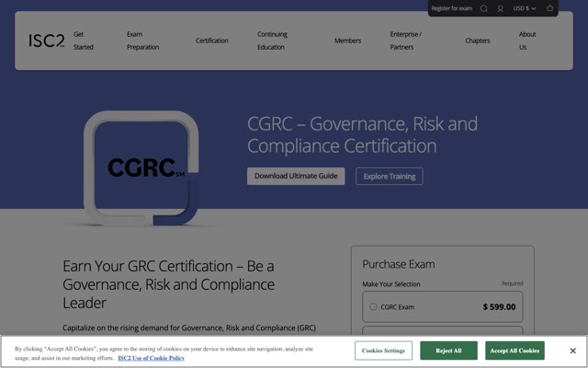Image resolution: width=588 pixels, height=368 pixels.
Task: Click Register for exam link
Action: (x=451, y=8)
